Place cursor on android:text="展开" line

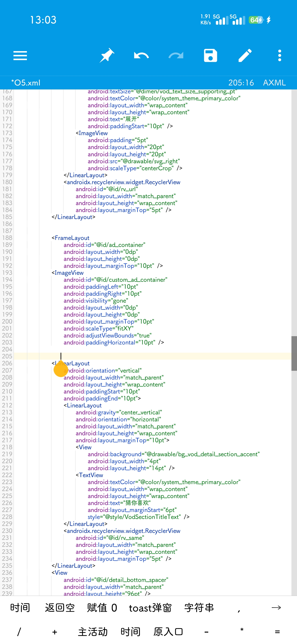pyautogui.click(x=113, y=119)
